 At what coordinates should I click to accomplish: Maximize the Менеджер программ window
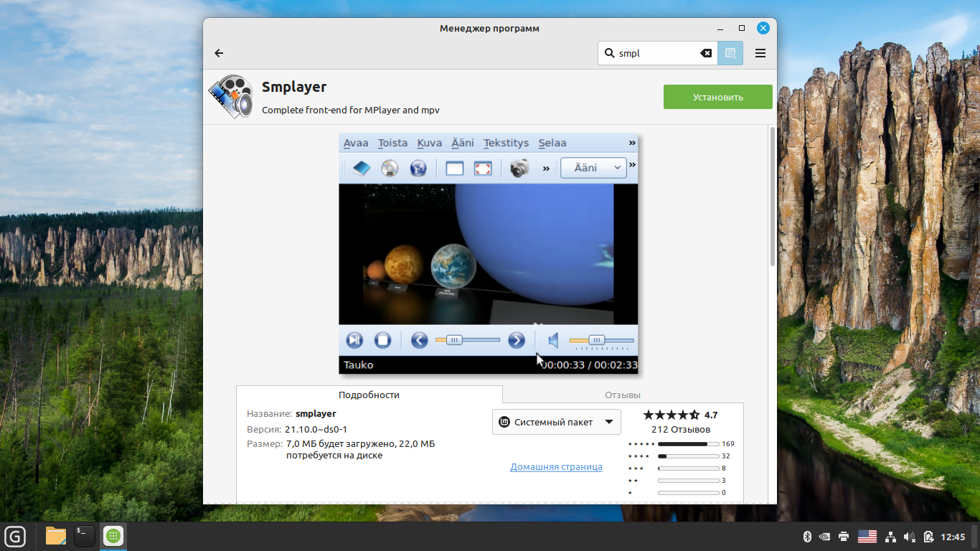(x=742, y=28)
